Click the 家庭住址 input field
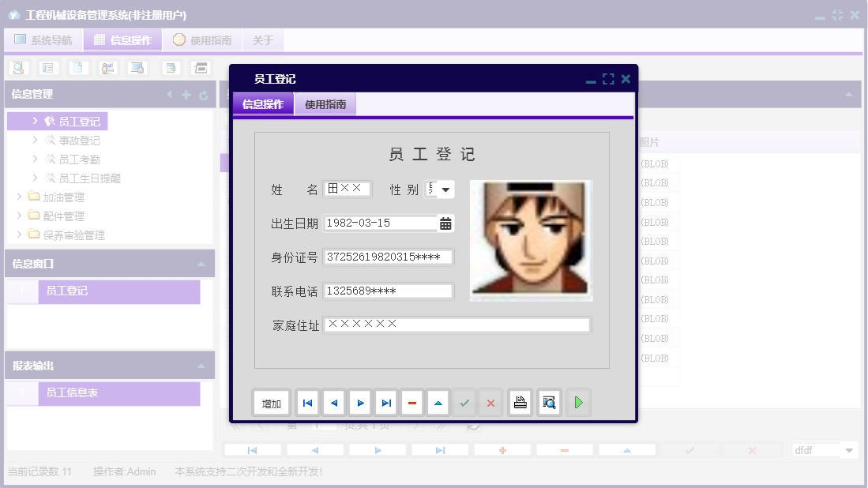 click(x=458, y=324)
